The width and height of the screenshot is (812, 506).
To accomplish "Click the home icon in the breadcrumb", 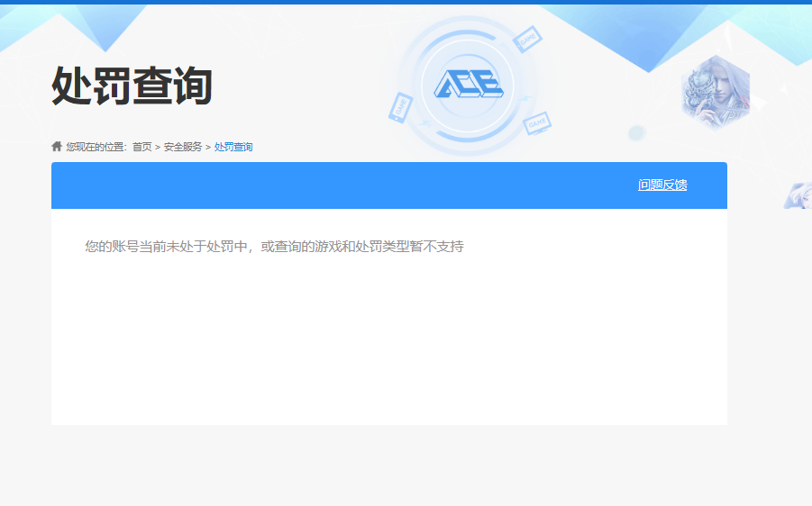I will coord(57,146).
